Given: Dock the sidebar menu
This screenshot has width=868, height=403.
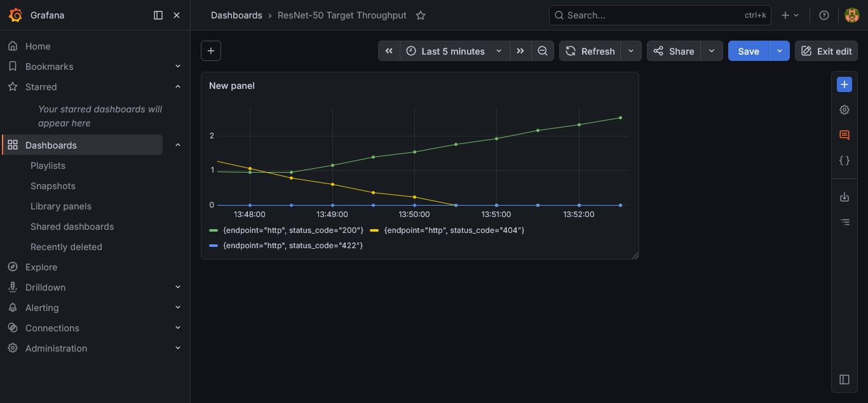Looking at the screenshot, I should click(158, 15).
